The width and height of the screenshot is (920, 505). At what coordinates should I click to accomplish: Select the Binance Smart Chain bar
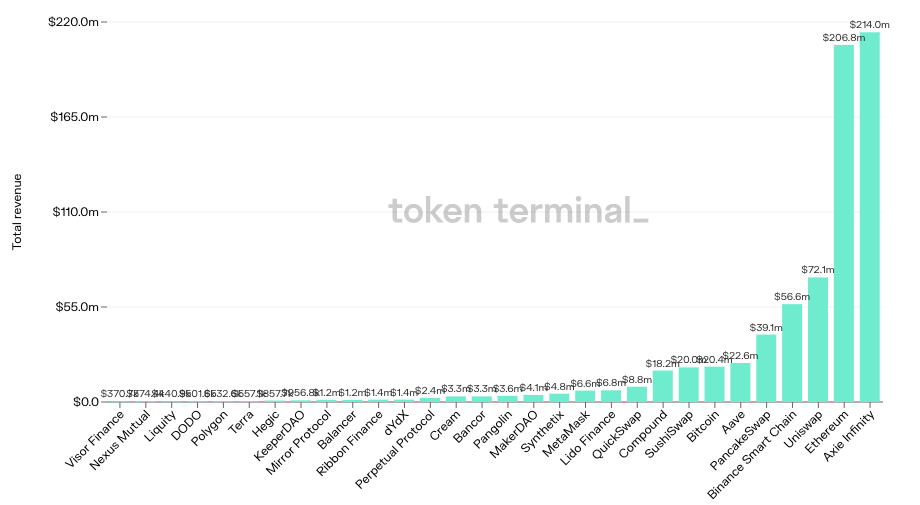(792, 352)
